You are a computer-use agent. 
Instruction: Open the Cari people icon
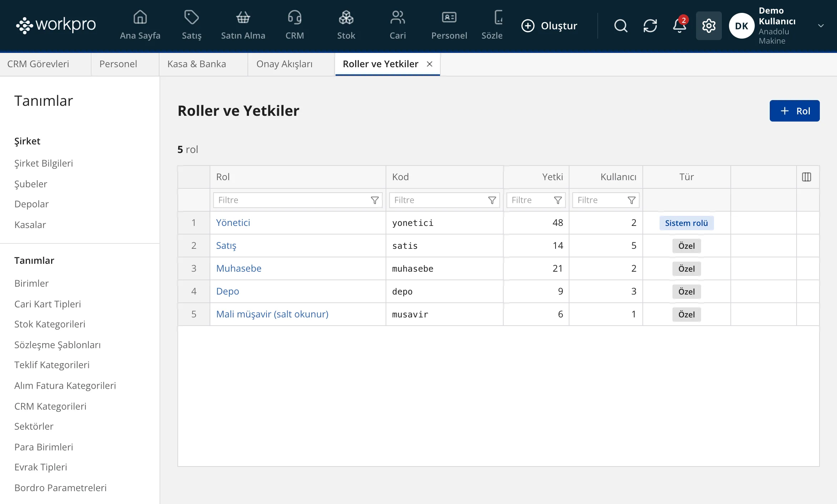coord(397,17)
